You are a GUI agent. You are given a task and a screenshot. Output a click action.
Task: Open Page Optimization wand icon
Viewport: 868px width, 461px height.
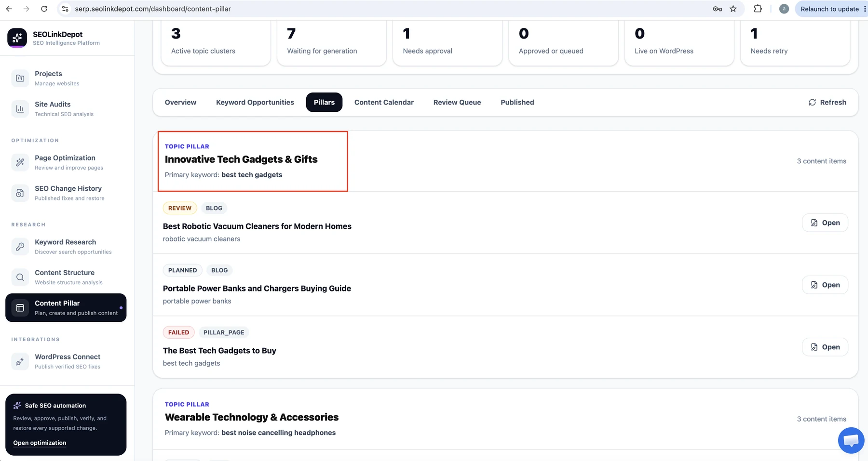[x=20, y=162]
